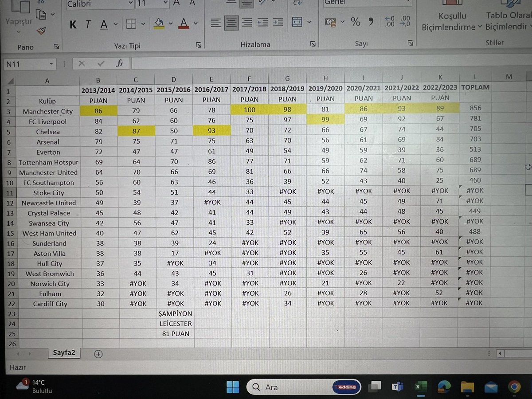Select the TOPLAM header cell
532x399 pixels.
pos(475,87)
